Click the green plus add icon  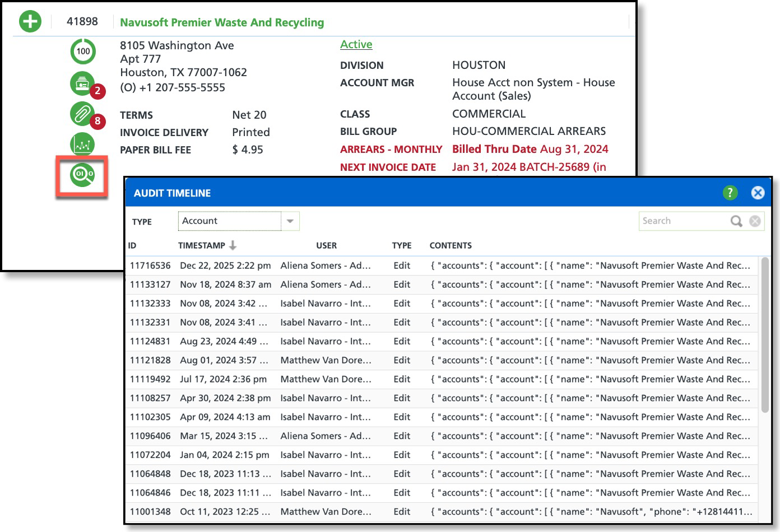coord(30,22)
